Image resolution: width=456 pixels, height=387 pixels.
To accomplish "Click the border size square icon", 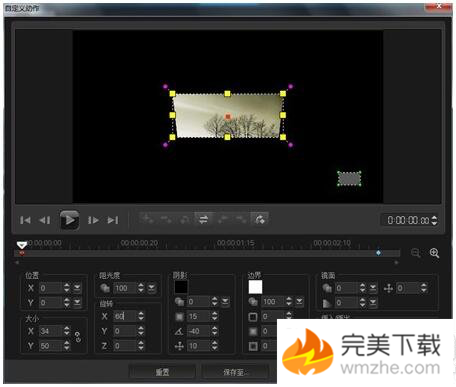I will (x=253, y=316).
